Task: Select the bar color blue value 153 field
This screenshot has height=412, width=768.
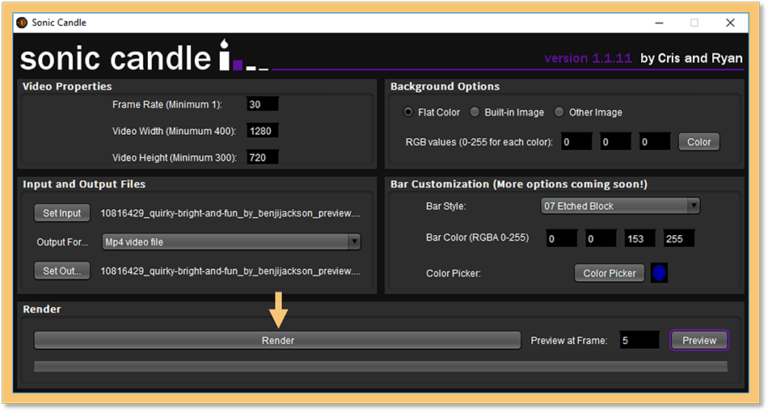Action: pyautogui.click(x=640, y=239)
